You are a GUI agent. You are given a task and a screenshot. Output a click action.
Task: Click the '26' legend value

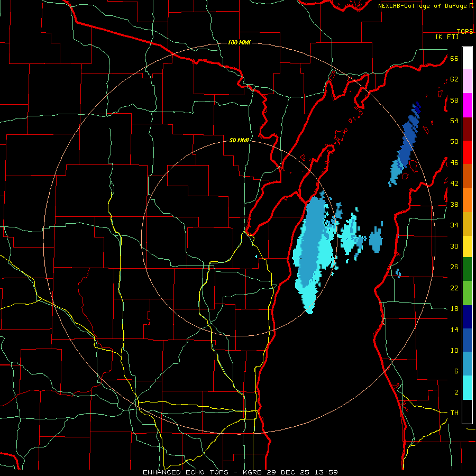click(x=454, y=267)
